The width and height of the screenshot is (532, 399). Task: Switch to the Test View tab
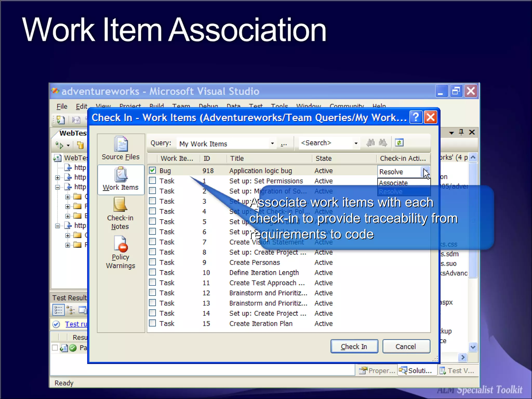click(x=458, y=370)
